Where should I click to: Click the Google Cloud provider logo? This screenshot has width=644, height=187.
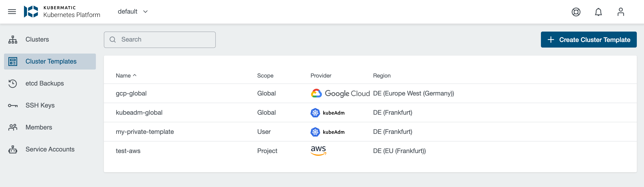pos(340,93)
